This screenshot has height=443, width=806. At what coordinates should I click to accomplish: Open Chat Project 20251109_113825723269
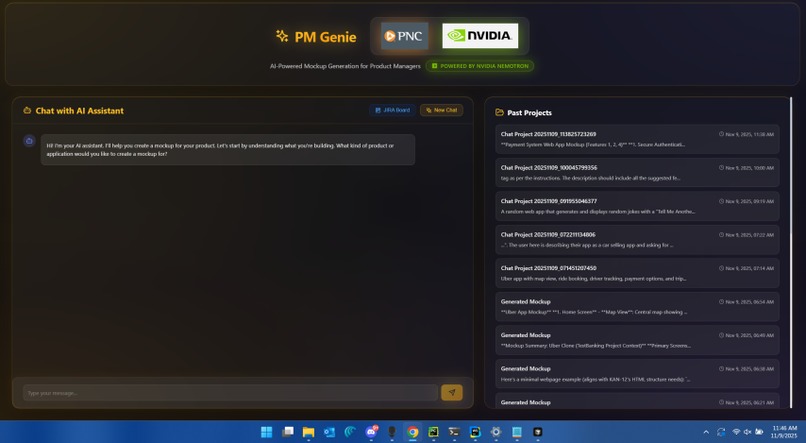tap(637, 139)
